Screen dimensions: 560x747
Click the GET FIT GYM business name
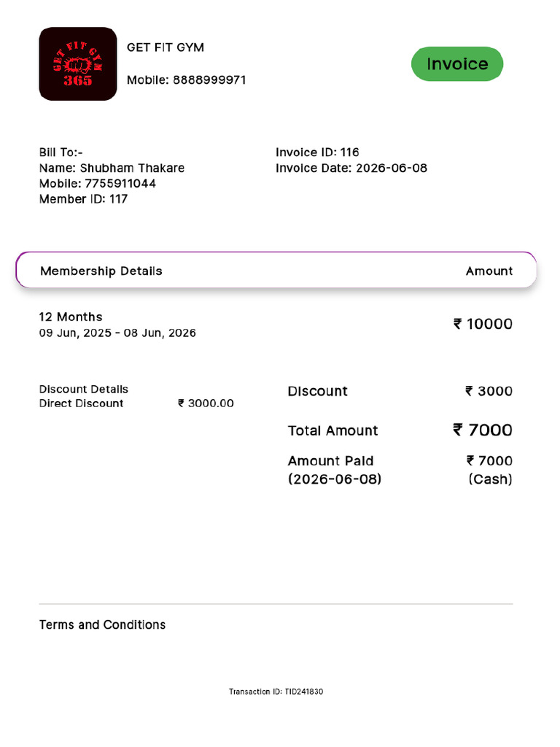click(166, 47)
